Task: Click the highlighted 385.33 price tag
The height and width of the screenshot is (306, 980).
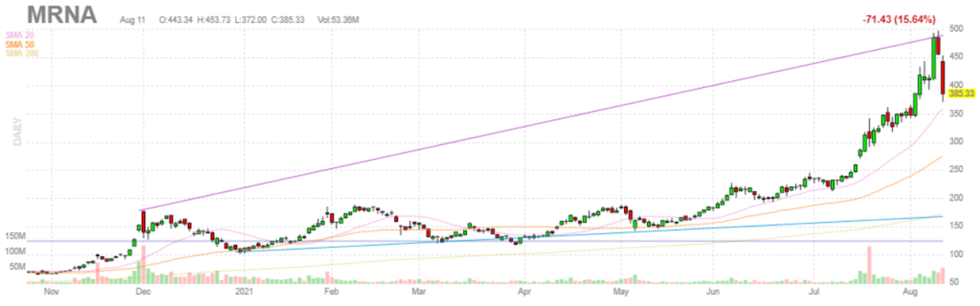Action: pyautogui.click(x=962, y=94)
